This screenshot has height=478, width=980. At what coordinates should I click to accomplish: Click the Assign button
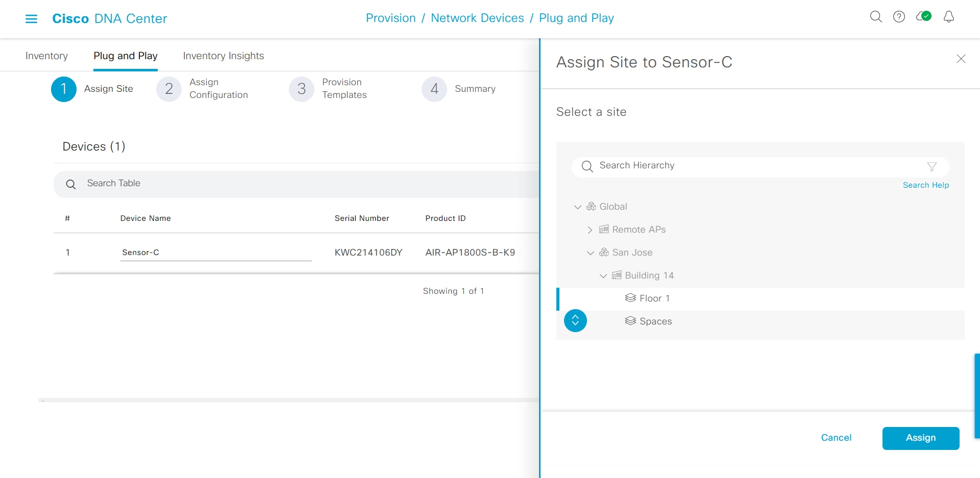[x=921, y=438]
